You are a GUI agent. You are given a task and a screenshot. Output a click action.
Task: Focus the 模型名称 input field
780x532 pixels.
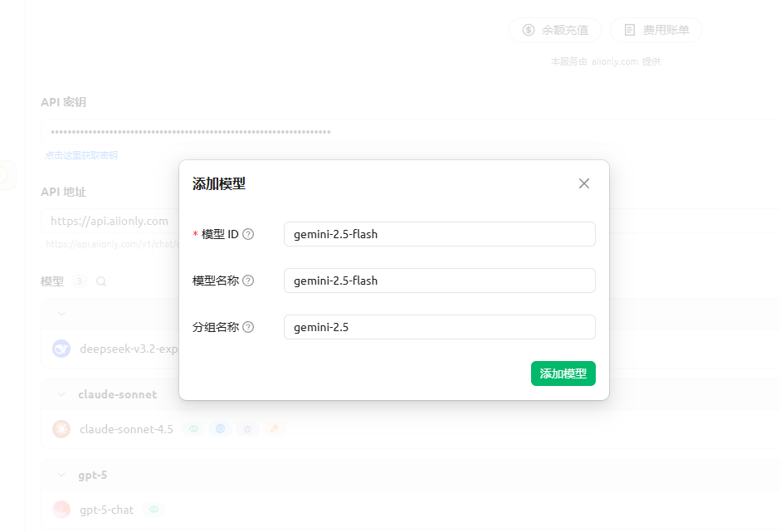[439, 281]
